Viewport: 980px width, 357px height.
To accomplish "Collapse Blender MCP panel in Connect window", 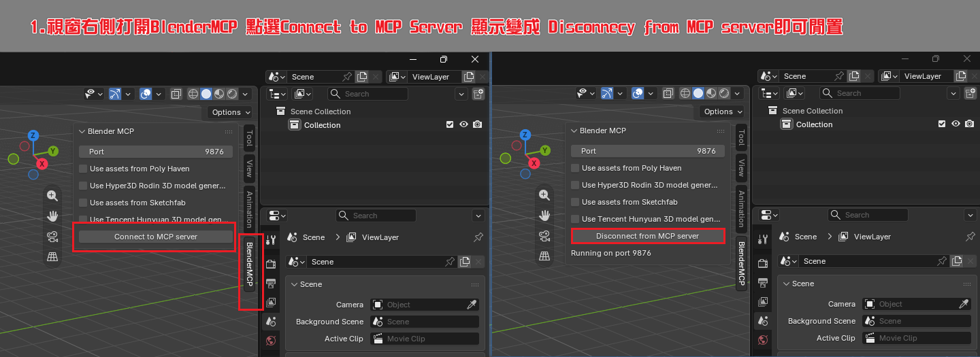I will tap(82, 131).
